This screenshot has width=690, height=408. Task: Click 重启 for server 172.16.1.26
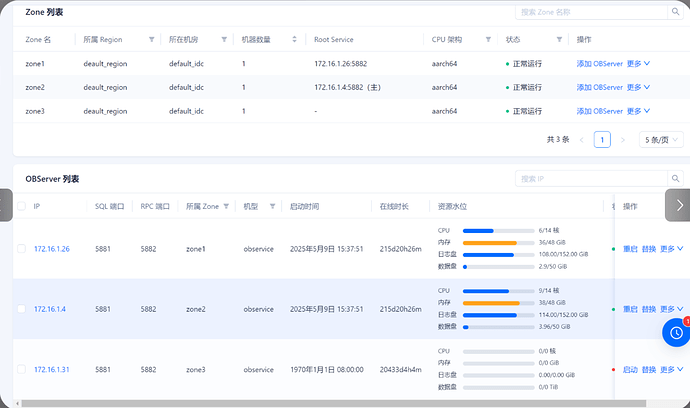tap(630, 249)
